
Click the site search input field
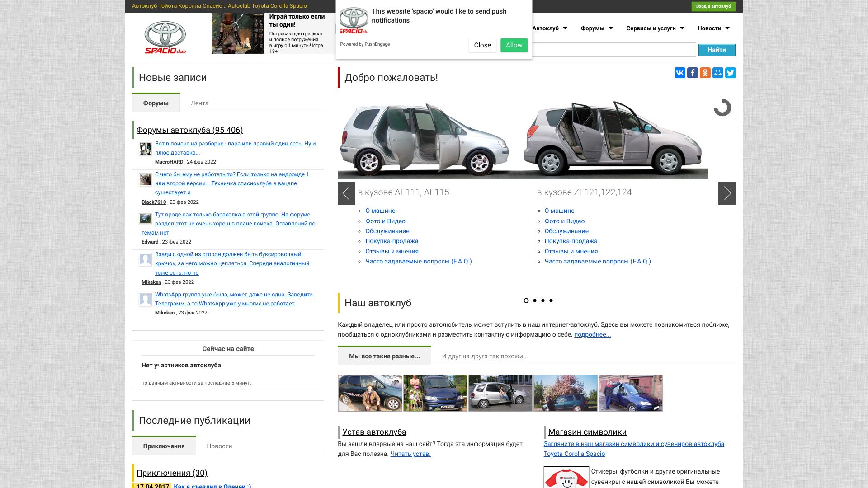(x=614, y=50)
